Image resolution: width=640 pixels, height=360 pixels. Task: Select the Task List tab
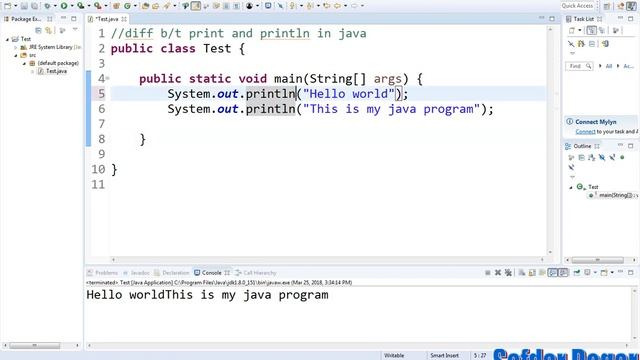pyautogui.click(x=583, y=19)
